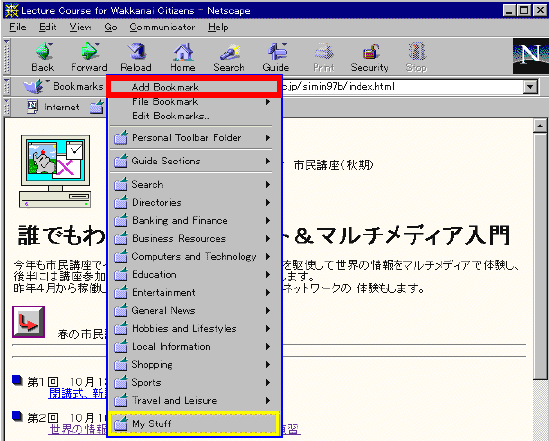Click the Print toolbar icon
The image size is (549, 441).
click(324, 57)
